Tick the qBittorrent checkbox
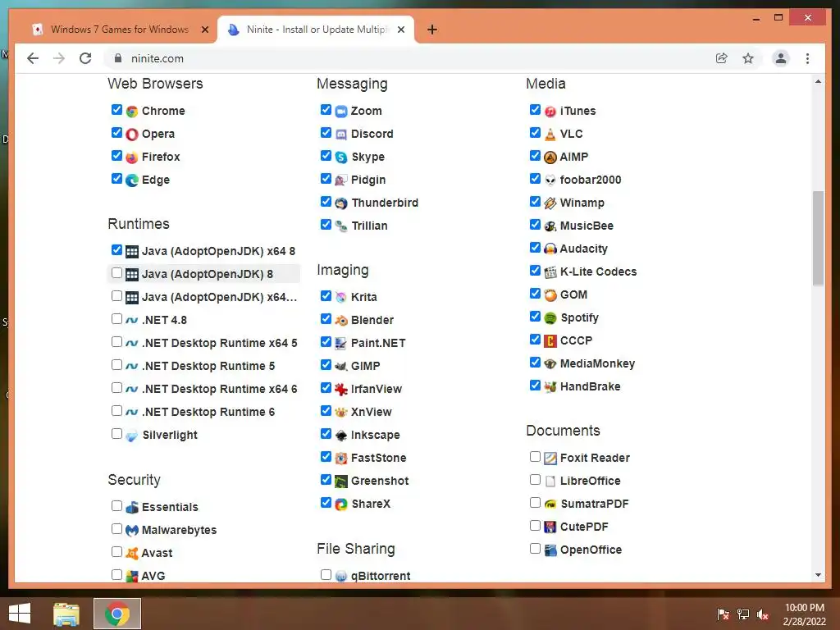This screenshot has height=630, width=840. pyautogui.click(x=326, y=575)
